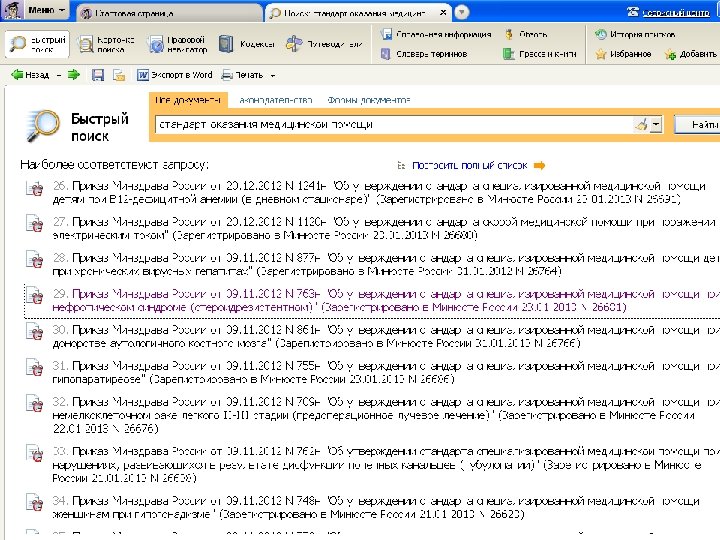
Task: Click the document icon of result 34
Action: [x=34, y=503]
